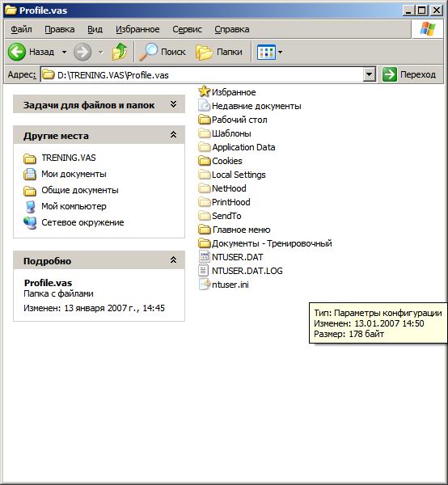Image resolution: width=448 pixels, height=485 pixels.
Task: Toggle the Folders pane button
Action: 219,52
